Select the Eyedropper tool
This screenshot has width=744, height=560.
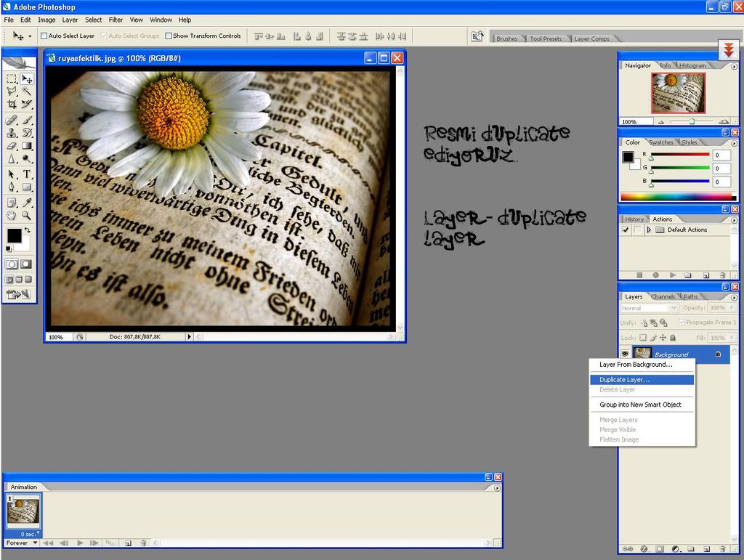click(27, 203)
